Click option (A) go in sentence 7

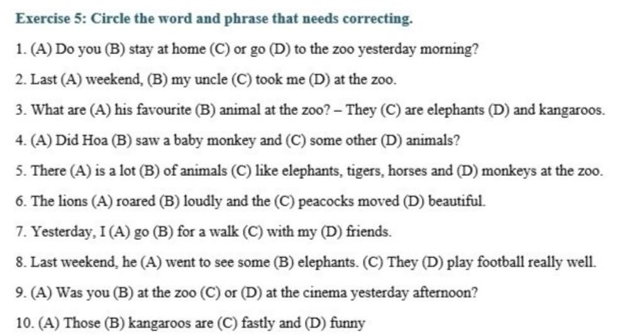(128, 232)
